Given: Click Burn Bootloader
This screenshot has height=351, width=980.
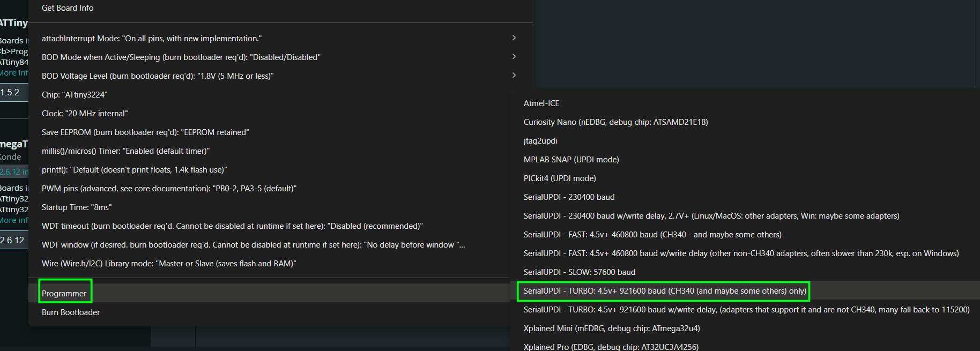Looking at the screenshot, I should coord(71,312).
